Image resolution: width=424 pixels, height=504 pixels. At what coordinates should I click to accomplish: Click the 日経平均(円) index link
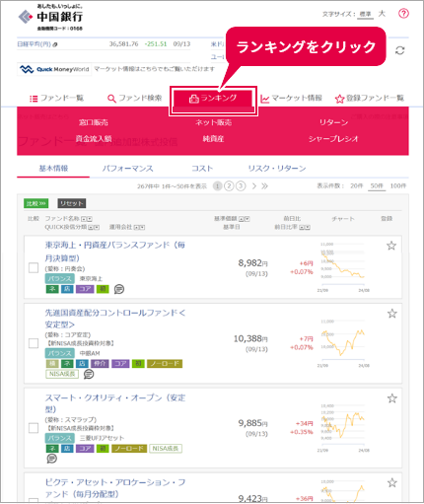(x=35, y=44)
